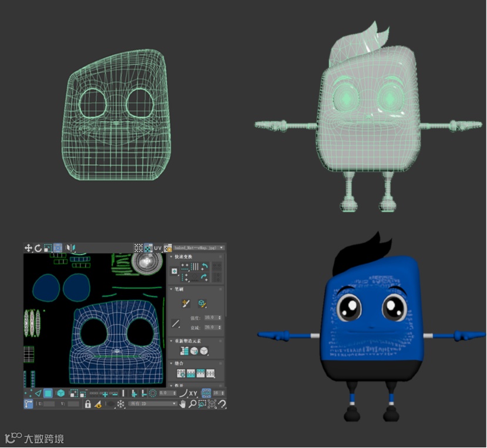Screen dimensions: 487x448
Task: Click the brush falloff line type button
Action: tap(176, 323)
